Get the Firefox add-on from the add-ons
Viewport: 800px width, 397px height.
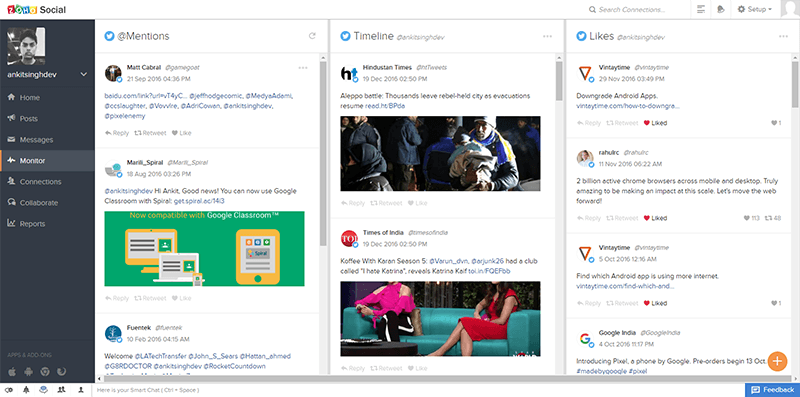click(62, 372)
